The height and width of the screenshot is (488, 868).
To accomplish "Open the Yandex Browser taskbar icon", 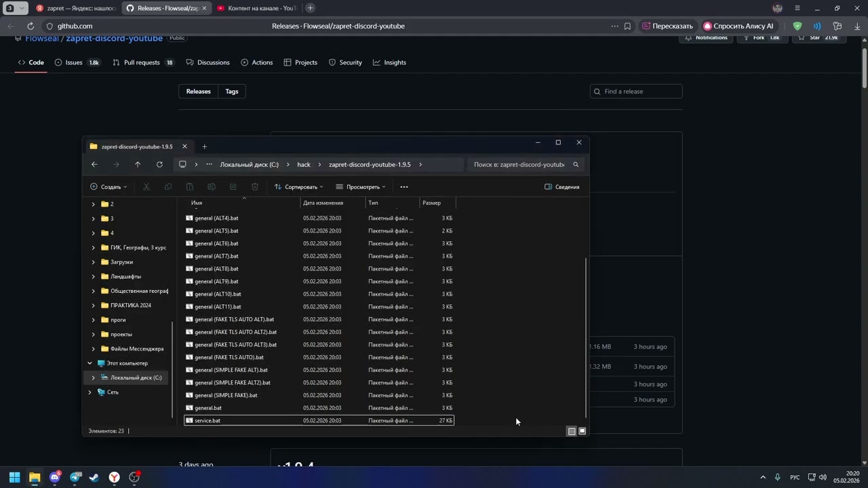I will point(115,477).
